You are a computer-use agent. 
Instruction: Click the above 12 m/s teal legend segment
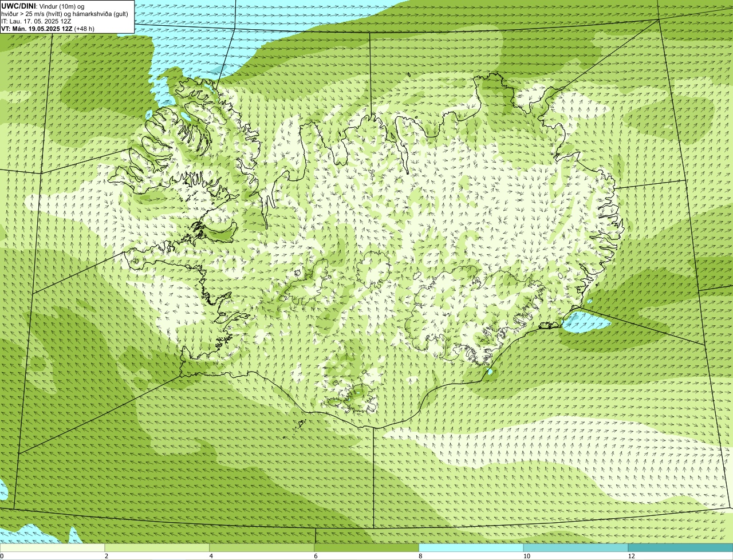[x=681, y=547]
